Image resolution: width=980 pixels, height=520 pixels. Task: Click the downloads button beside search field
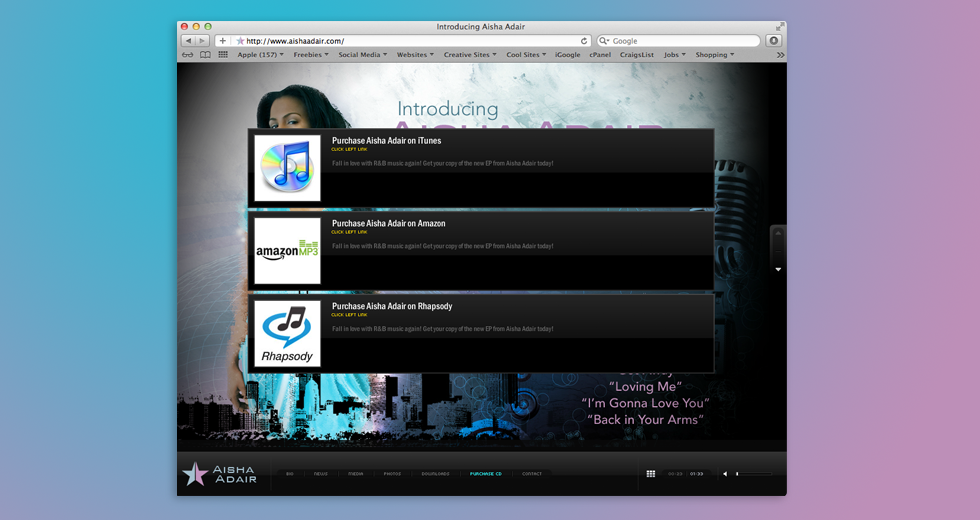pyautogui.click(x=774, y=41)
